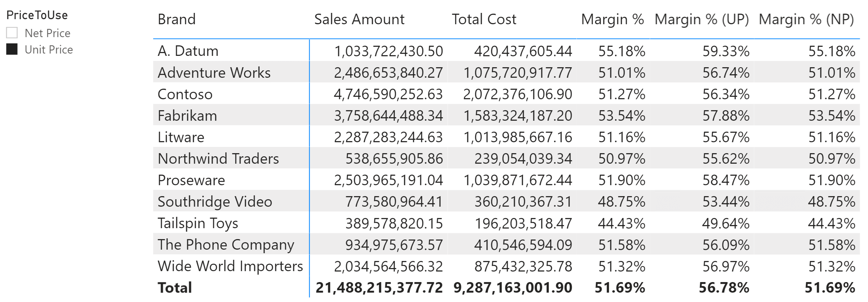Select the Tailspin Toys brand cell
The width and height of the screenshot is (868, 302).
[198, 223]
